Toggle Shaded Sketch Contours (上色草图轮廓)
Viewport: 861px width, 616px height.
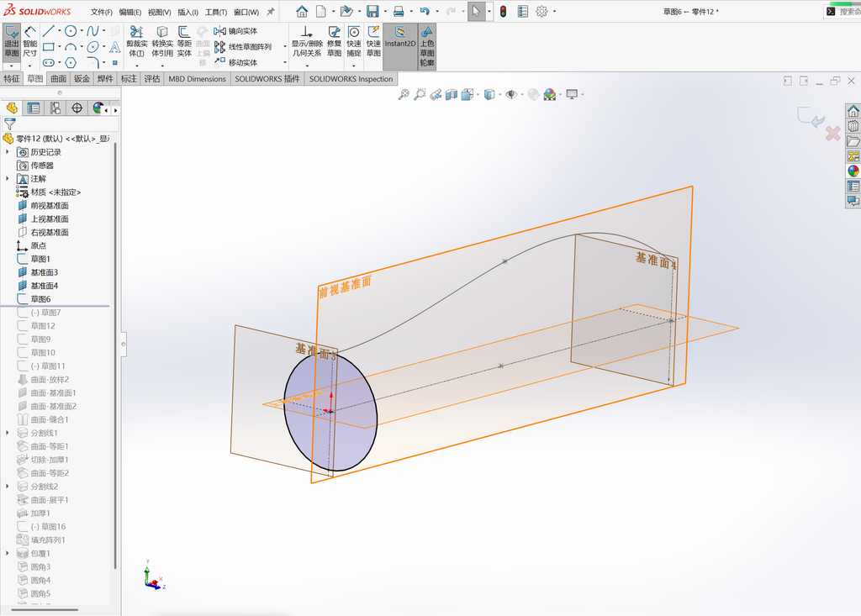coord(426,46)
